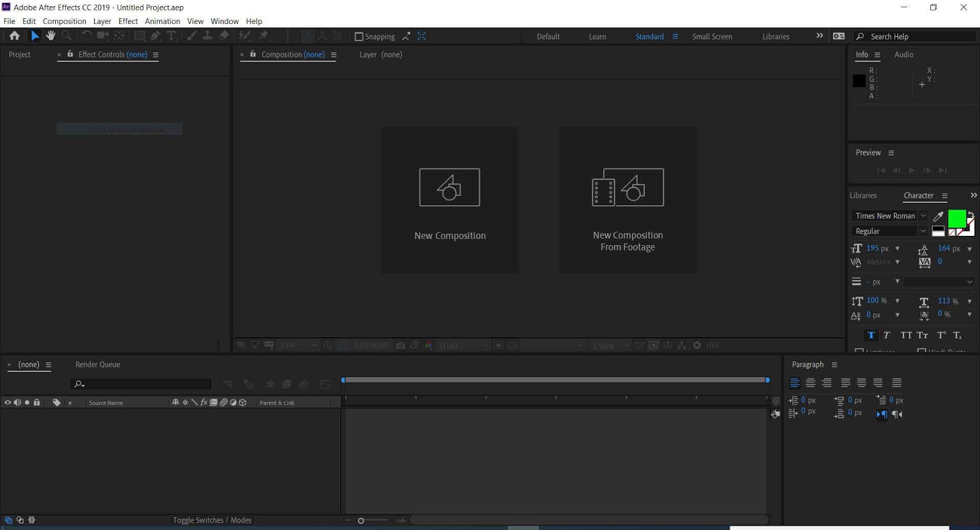Open the File menu

[x=9, y=21]
